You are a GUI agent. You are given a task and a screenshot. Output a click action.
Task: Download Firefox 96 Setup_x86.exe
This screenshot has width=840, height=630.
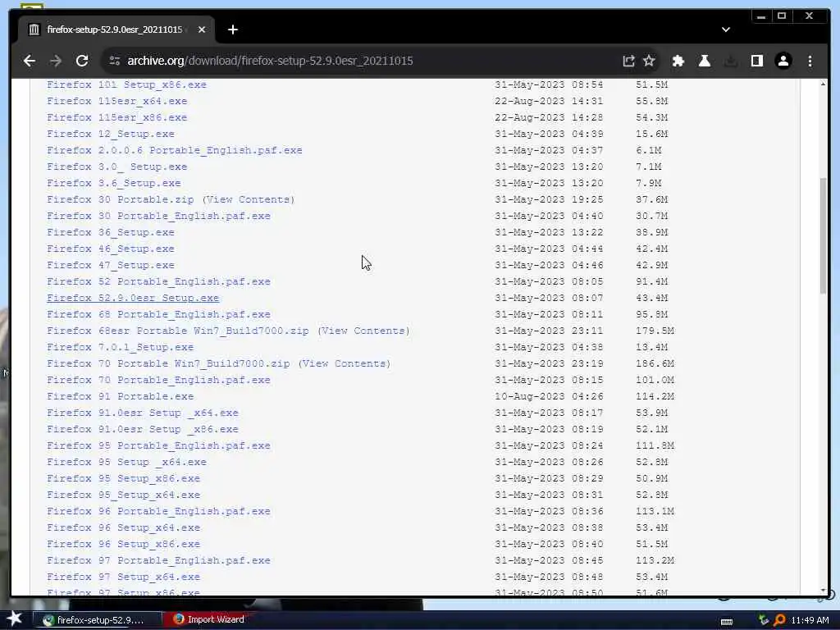click(123, 545)
